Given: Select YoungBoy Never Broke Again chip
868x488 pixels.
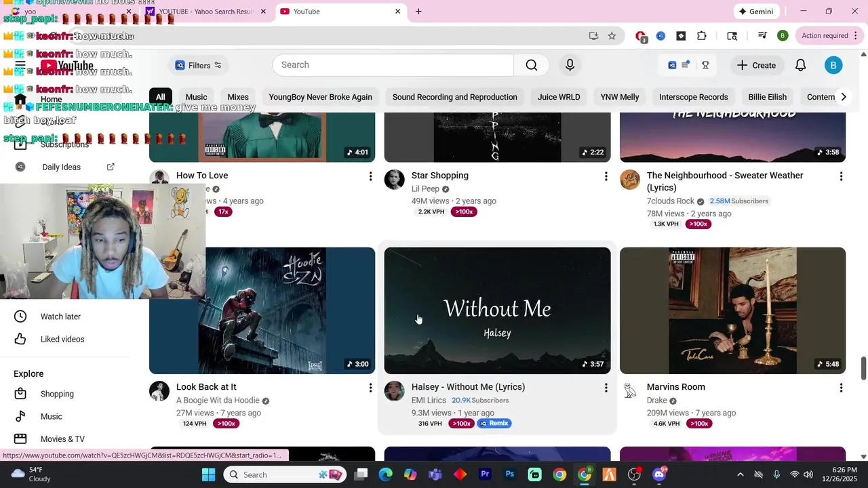Looking at the screenshot, I should click(320, 97).
